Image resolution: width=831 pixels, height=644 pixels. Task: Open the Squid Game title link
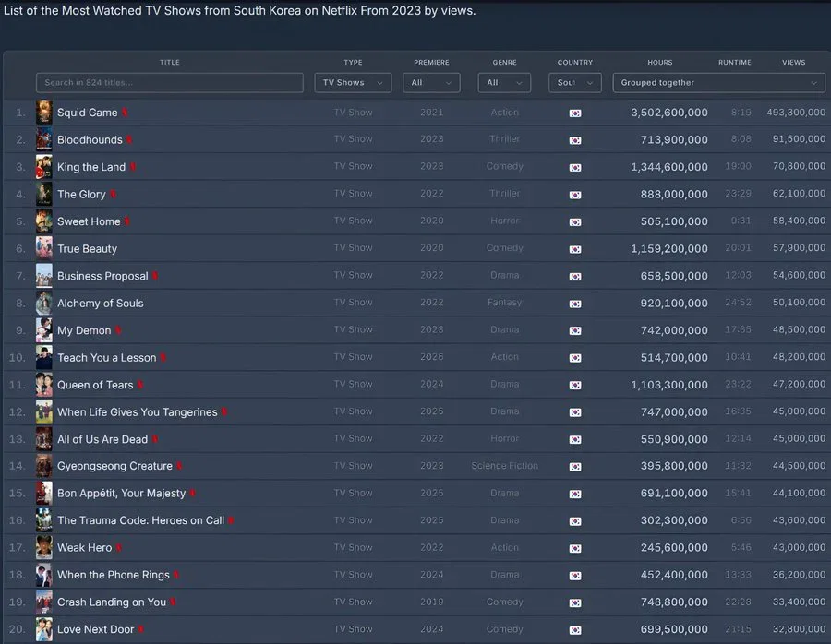88,113
